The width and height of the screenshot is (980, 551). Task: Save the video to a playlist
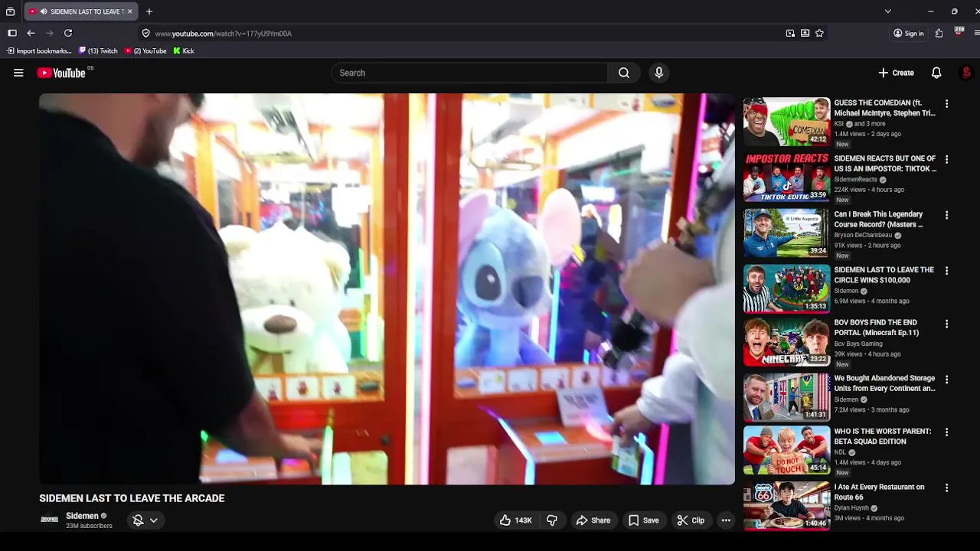644,520
